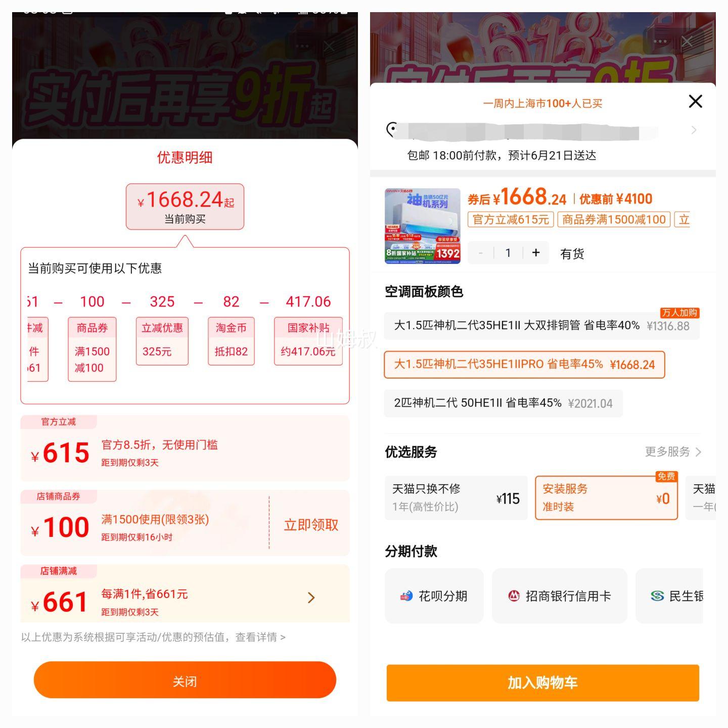Select the 35HE1IIPRO 省电率45% option
The image size is (728, 728).
click(524, 365)
